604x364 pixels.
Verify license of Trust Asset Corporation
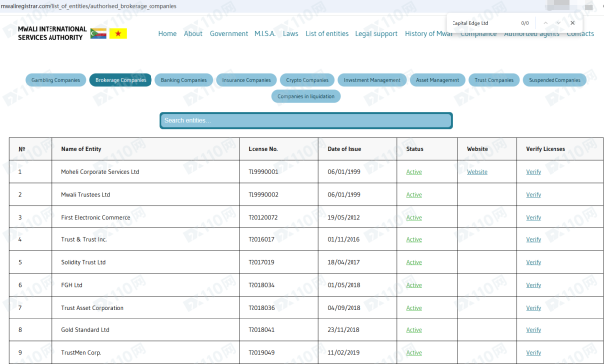pyautogui.click(x=533, y=308)
